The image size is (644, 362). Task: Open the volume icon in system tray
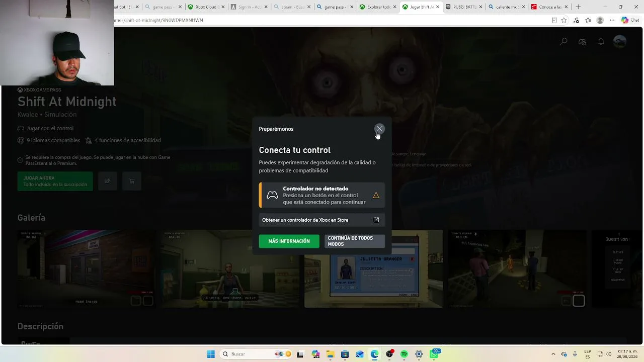coord(608,354)
